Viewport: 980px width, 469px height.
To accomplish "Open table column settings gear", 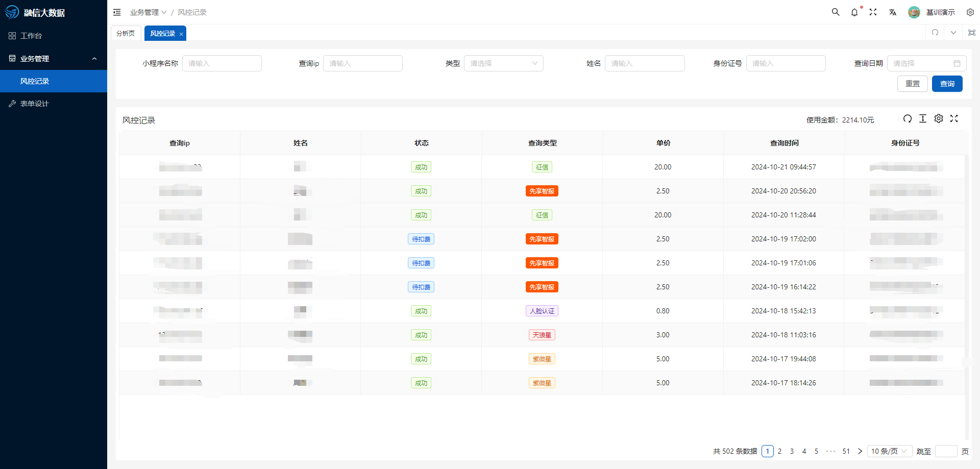I will [939, 118].
